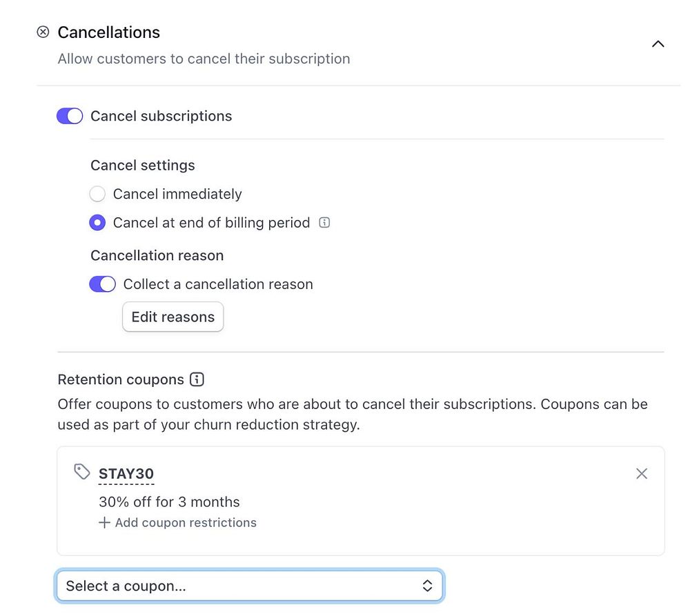Image resolution: width=690 pixels, height=616 pixels.
Task: Click the Cancellations circle-x section icon
Action: (43, 32)
